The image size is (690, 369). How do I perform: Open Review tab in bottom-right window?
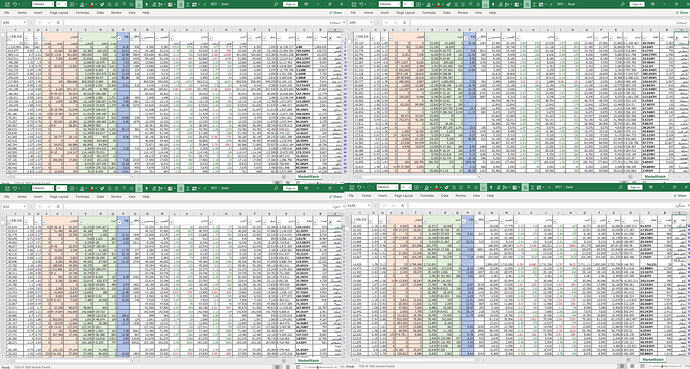point(461,196)
